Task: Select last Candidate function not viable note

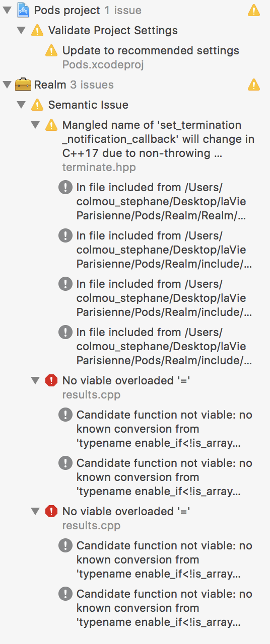Action: click(164, 608)
